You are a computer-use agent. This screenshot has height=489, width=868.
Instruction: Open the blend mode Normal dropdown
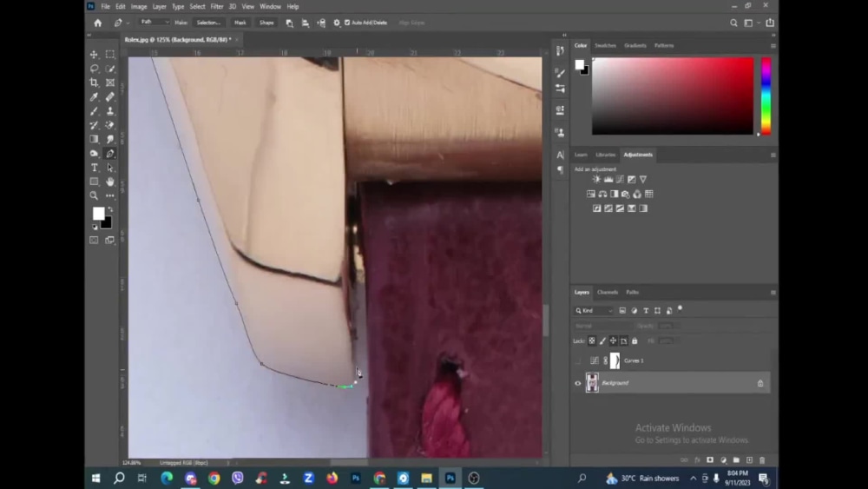tap(602, 327)
